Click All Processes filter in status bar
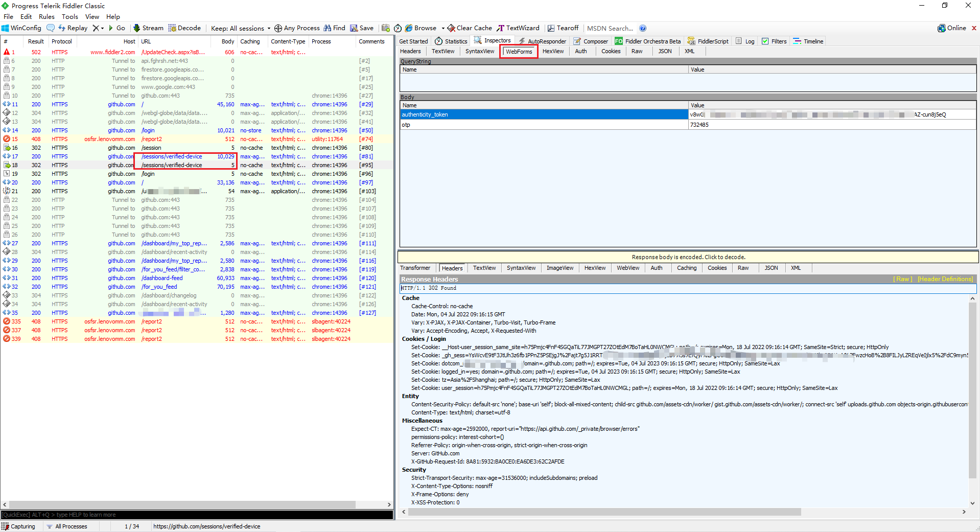980x532 pixels. click(67, 526)
